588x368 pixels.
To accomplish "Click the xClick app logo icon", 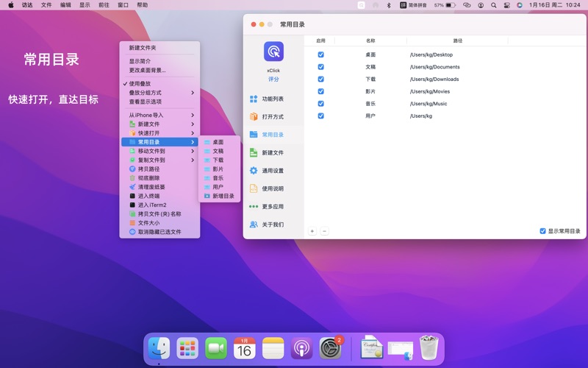I will pyautogui.click(x=273, y=52).
